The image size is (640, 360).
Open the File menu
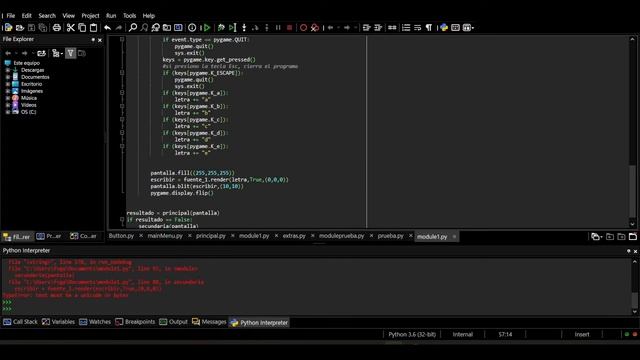pyautogui.click(x=11, y=16)
